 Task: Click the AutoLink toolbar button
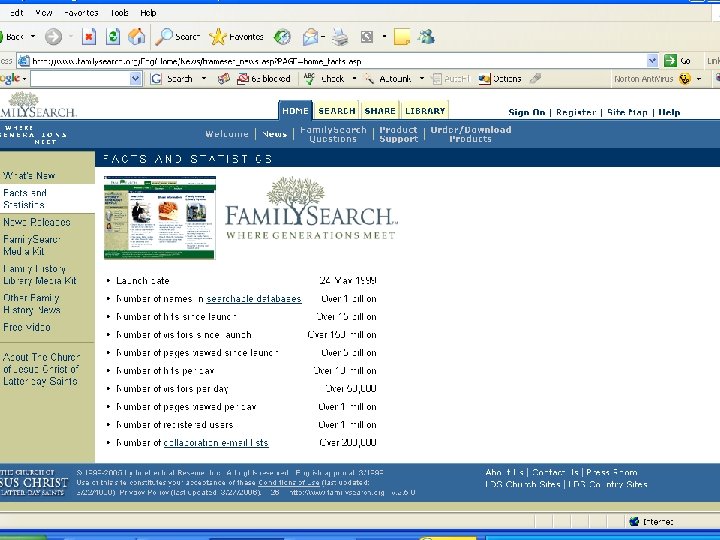pos(388,79)
